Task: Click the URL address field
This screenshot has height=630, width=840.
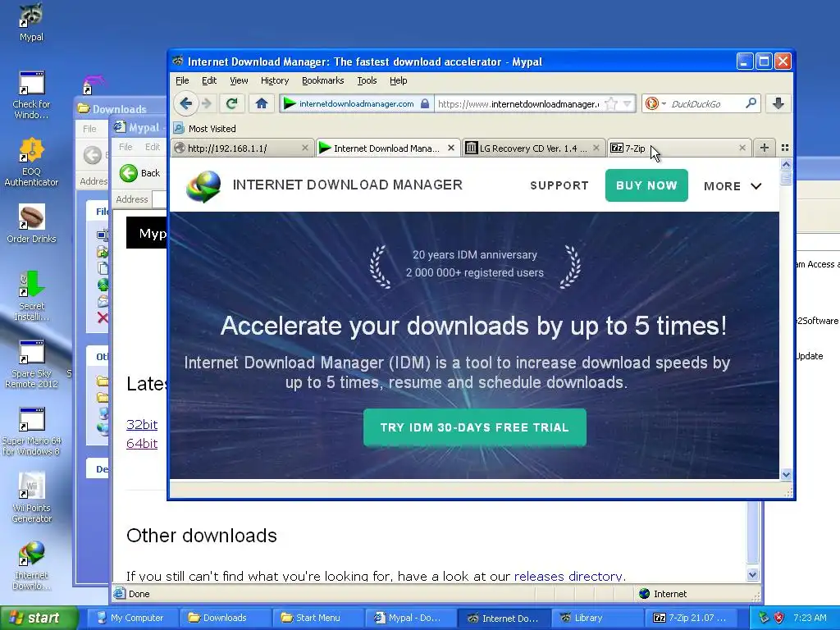Action: click(x=518, y=104)
